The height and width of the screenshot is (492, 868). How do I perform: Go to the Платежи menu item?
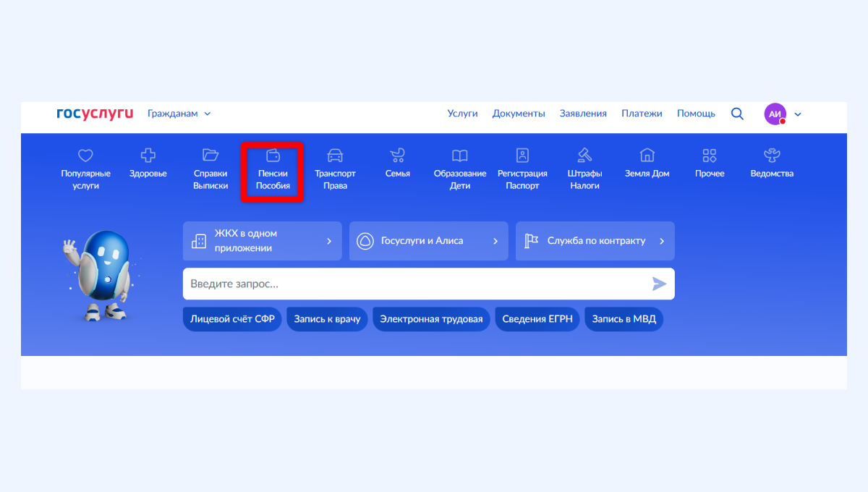pyautogui.click(x=642, y=114)
